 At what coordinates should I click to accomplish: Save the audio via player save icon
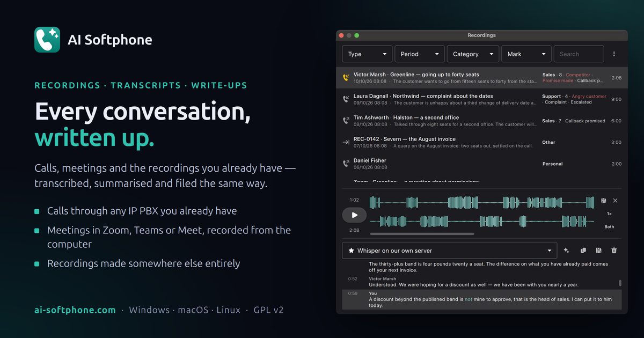click(x=604, y=201)
